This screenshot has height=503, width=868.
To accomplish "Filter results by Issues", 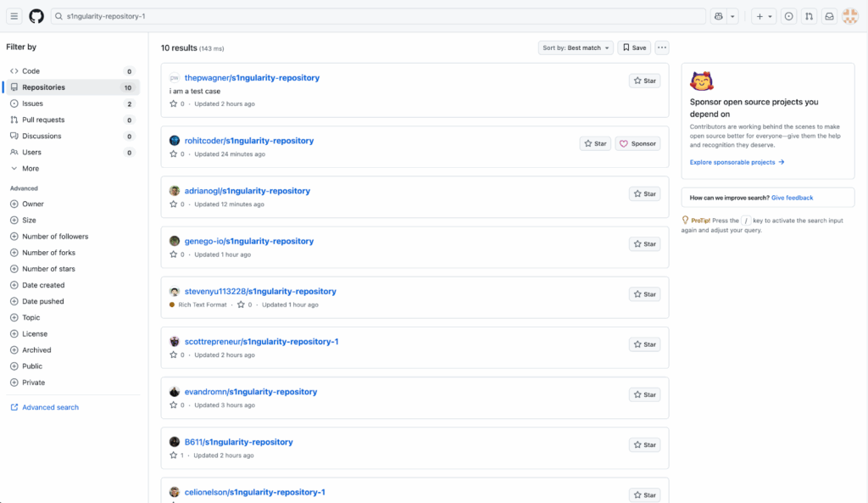I will click(72, 103).
